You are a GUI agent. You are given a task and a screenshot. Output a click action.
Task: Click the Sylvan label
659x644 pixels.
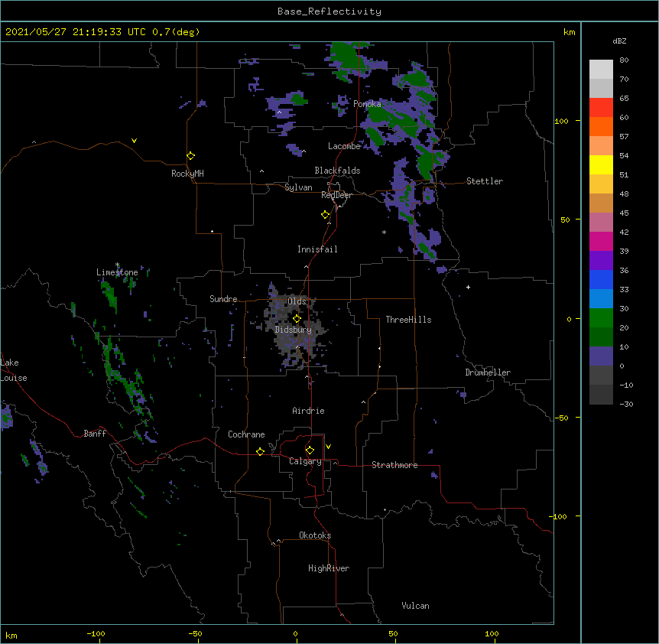298,187
